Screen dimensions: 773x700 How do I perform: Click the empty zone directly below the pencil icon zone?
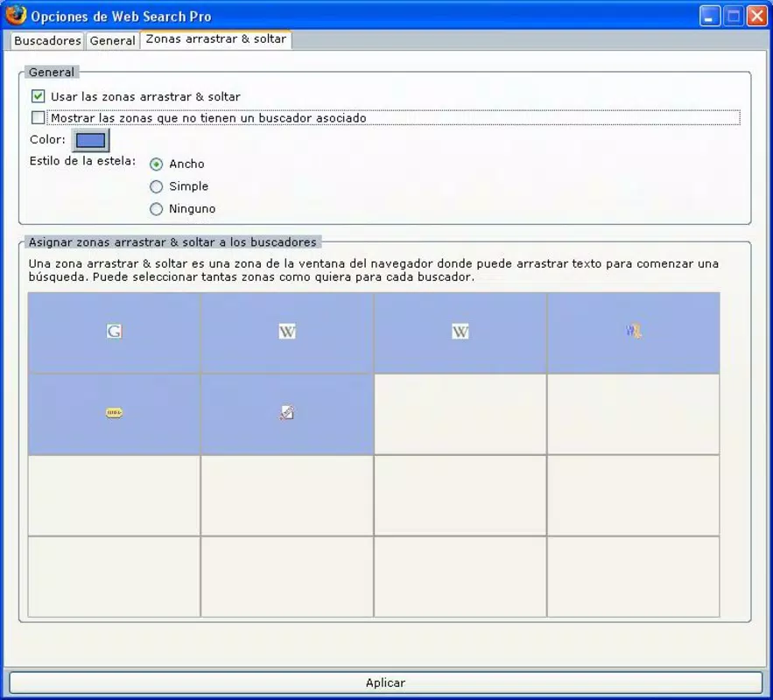click(287, 495)
